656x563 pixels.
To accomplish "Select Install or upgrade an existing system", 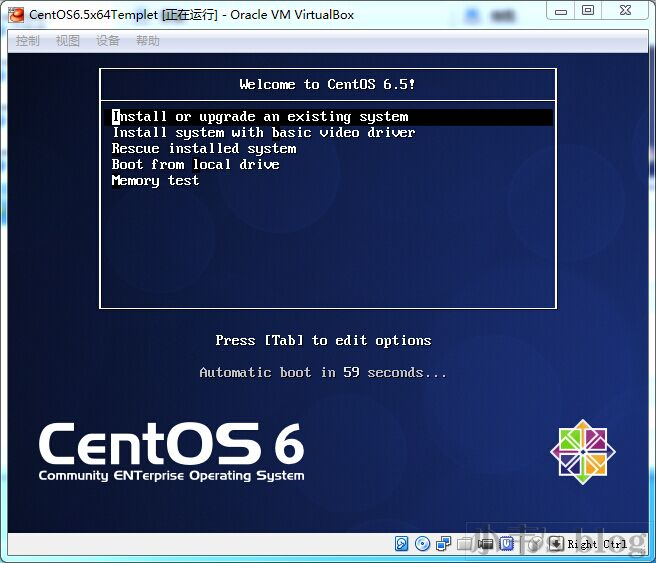I will [x=328, y=117].
